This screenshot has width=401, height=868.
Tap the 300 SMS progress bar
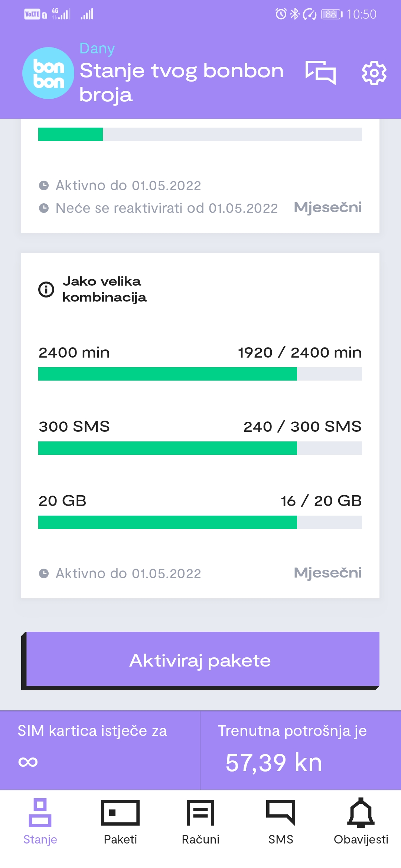tap(200, 448)
